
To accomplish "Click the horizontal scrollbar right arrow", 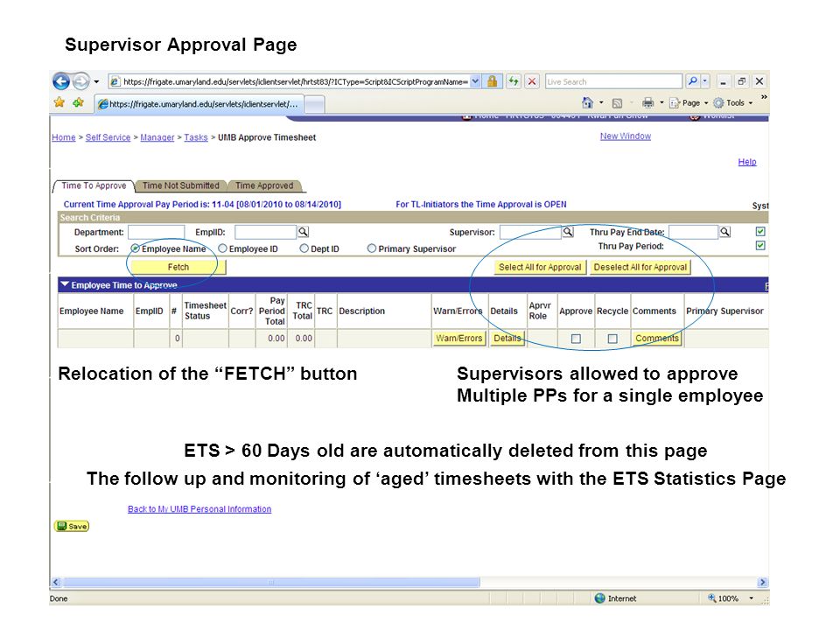I will tap(763, 583).
